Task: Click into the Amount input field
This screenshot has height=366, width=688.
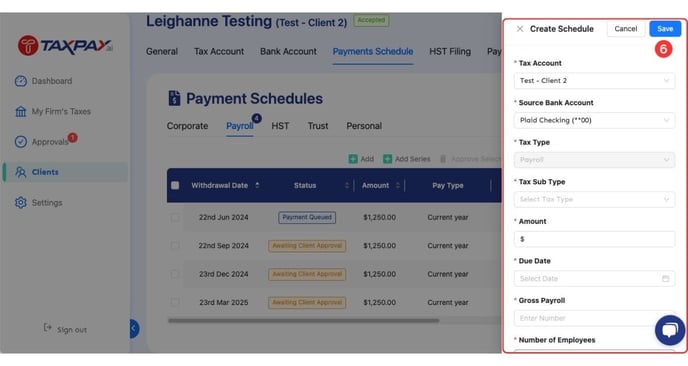Action: click(x=594, y=239)
